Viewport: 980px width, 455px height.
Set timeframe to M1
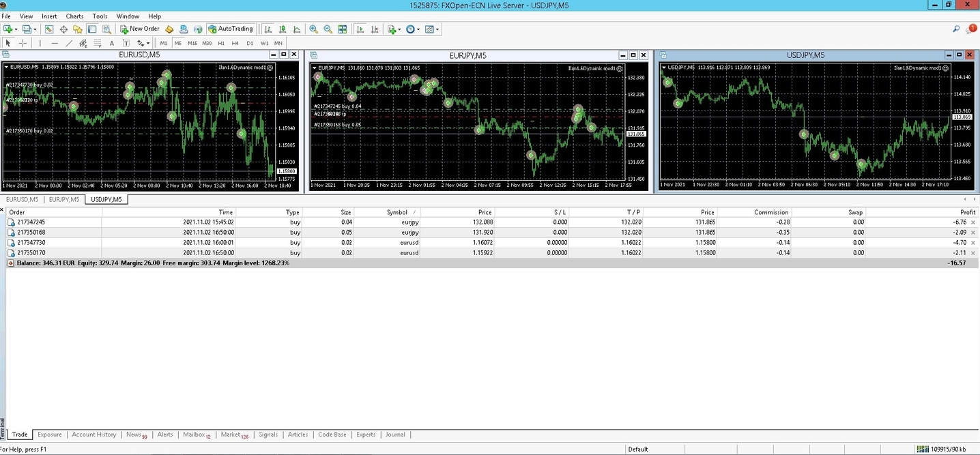pyautogui.click(x=164, y=43)
